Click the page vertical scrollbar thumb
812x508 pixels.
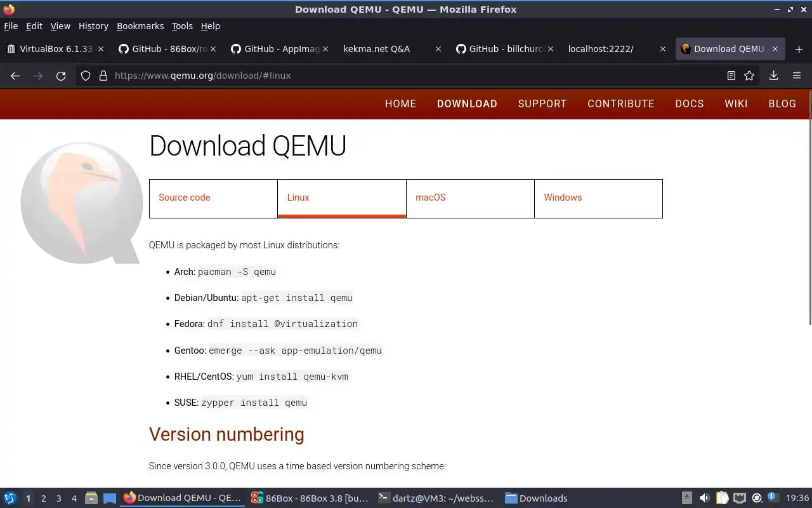click(809, 206)
